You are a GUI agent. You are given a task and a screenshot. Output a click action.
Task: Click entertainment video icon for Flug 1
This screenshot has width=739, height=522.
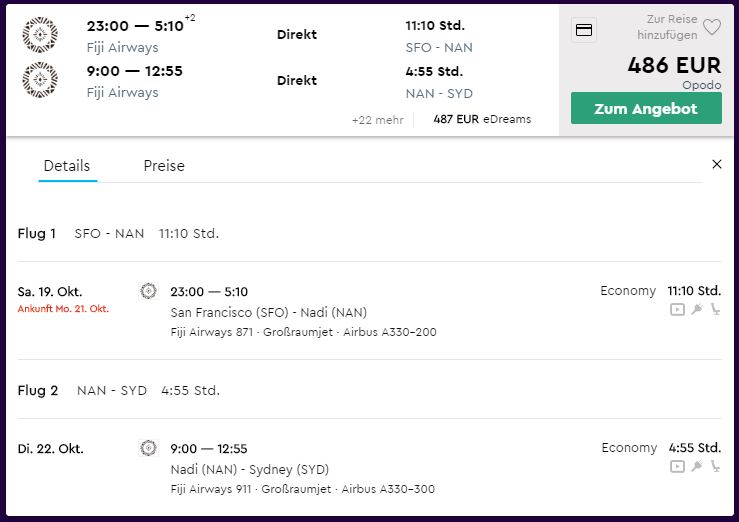pos(677,310)
